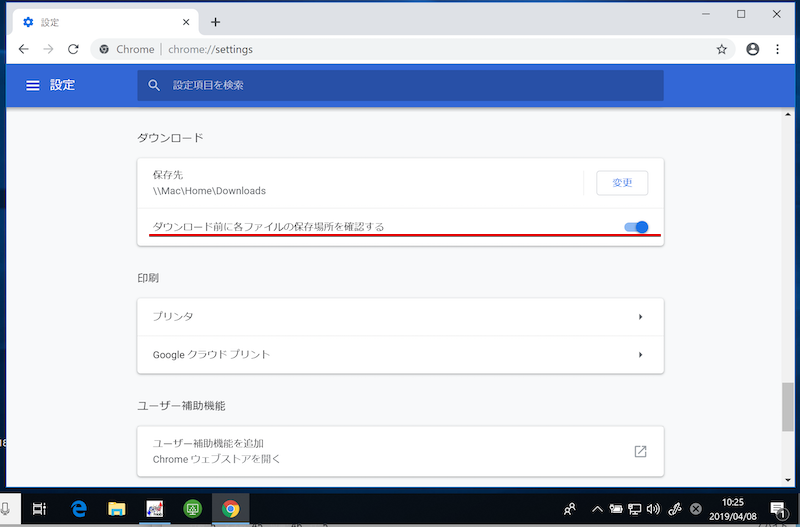Open the Chrome profile account icon
The image size is (800, 527).
click(x=753, y=49)
